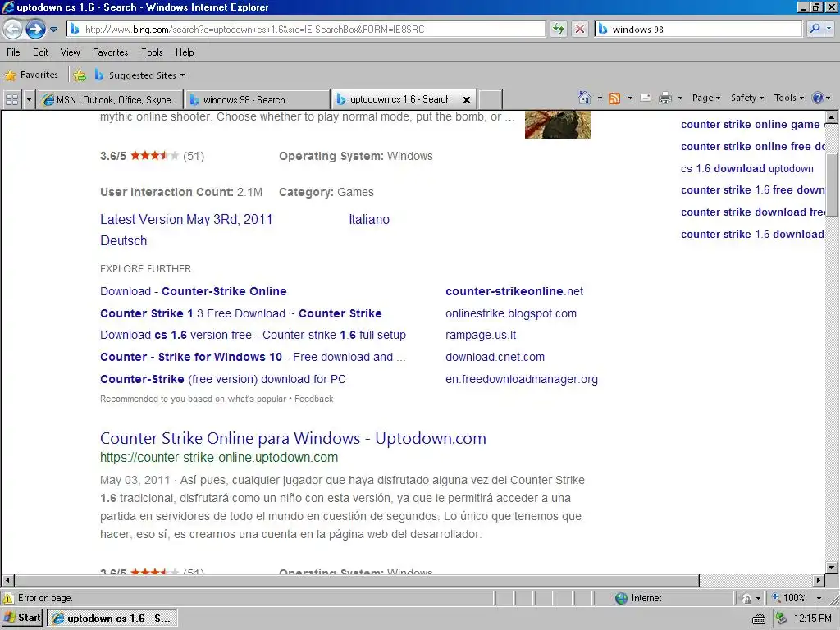840x630 pixels.
Task: Open the Help question mark icon
Action: [x=818, y=98]
